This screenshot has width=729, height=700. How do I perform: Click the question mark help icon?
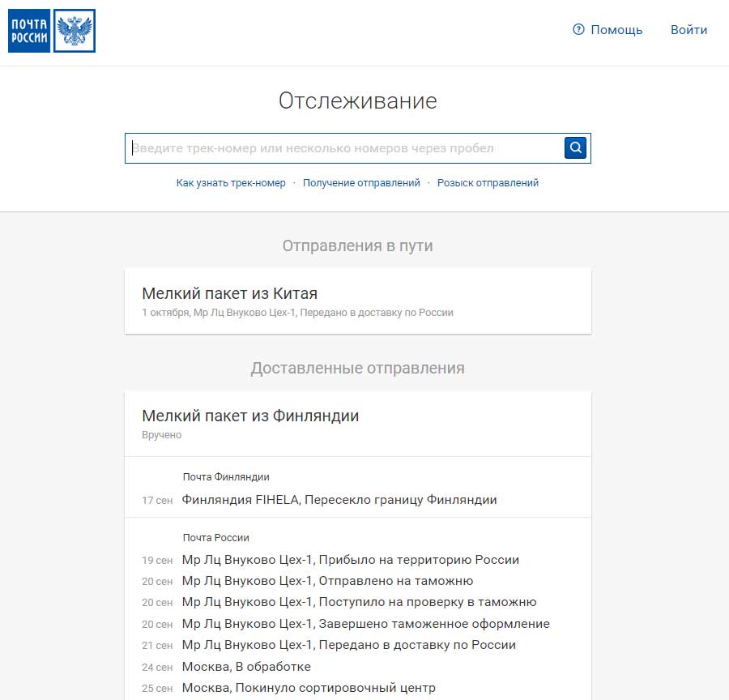tap(578, 30)
